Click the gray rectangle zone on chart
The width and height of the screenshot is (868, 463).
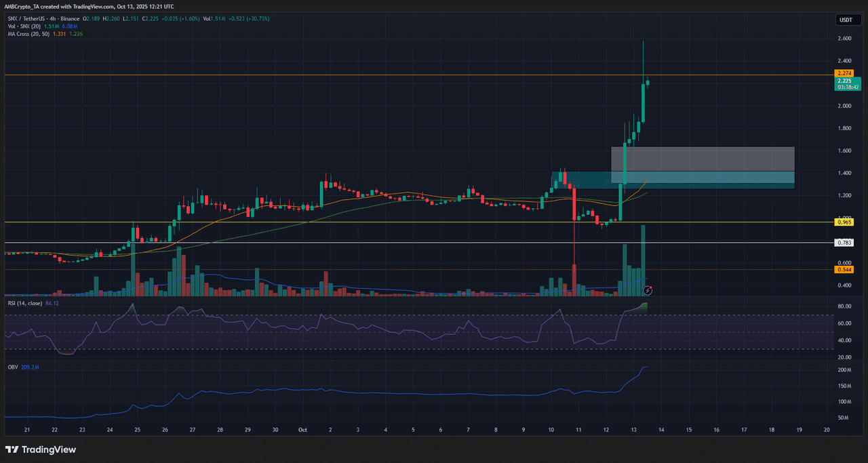pos(702,159)
